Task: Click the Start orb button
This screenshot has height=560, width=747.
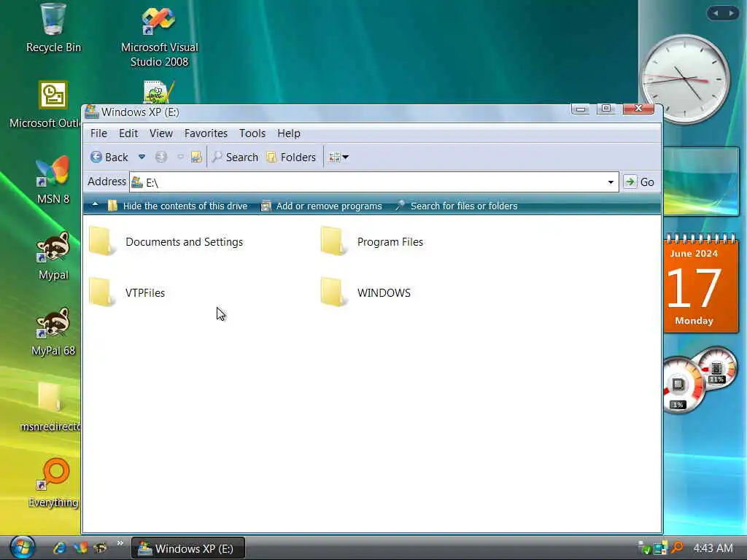Action: (x=23, y=547)
